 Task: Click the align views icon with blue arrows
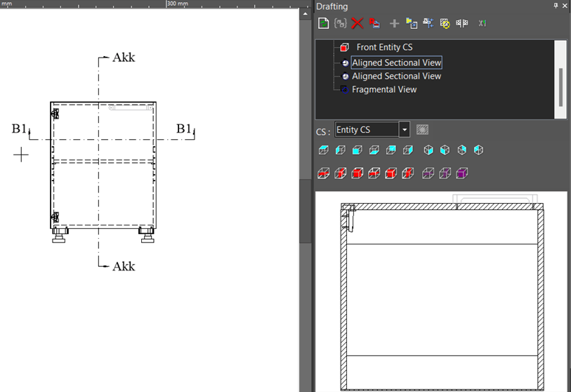coord(428,23)
